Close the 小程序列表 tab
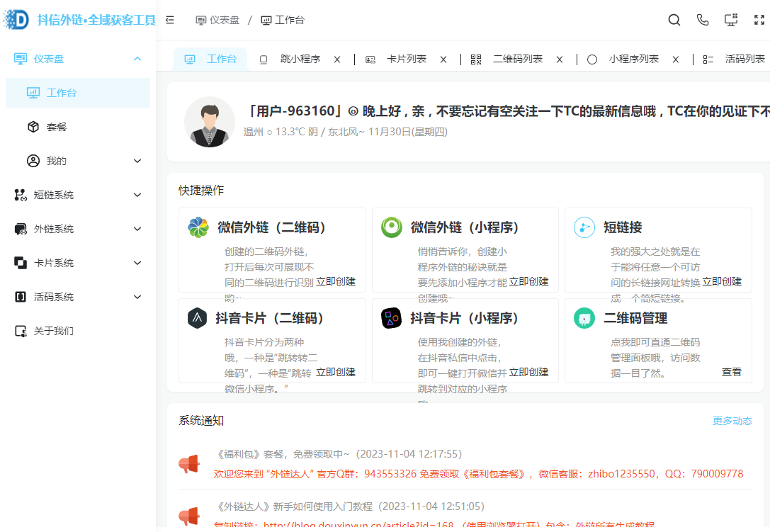 click(x=676, y=60)
